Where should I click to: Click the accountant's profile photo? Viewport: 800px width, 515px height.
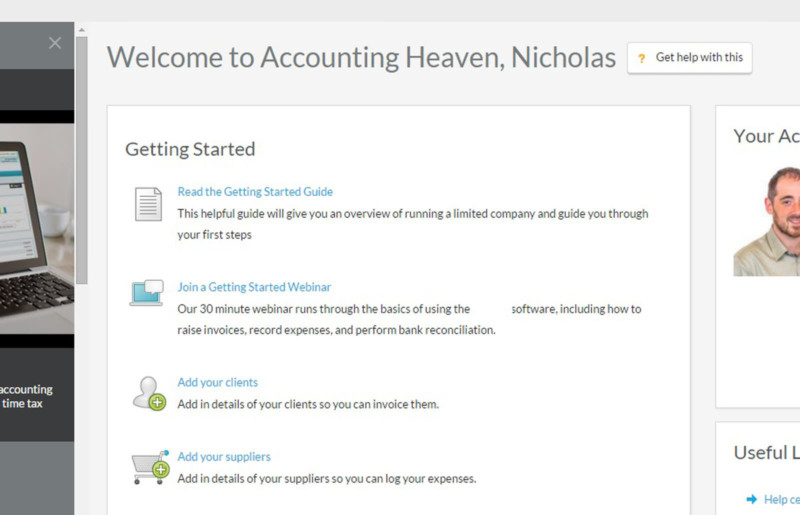(767, 221)
